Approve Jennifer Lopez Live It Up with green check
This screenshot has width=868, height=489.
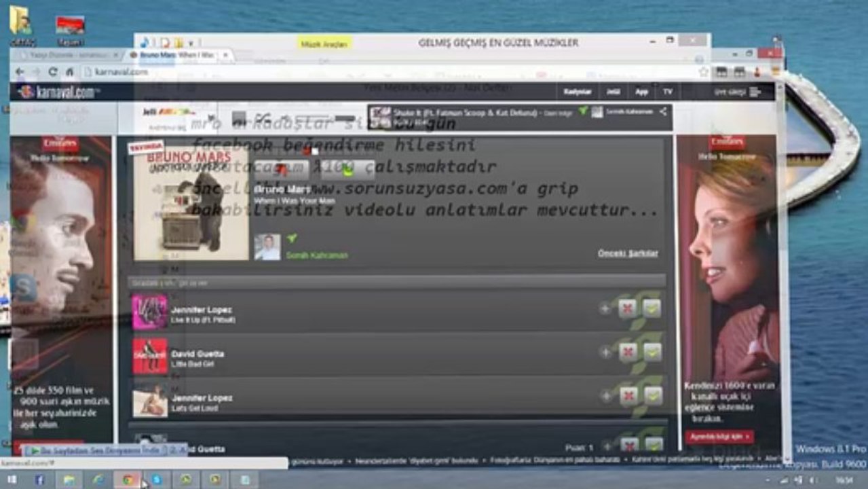652,309
